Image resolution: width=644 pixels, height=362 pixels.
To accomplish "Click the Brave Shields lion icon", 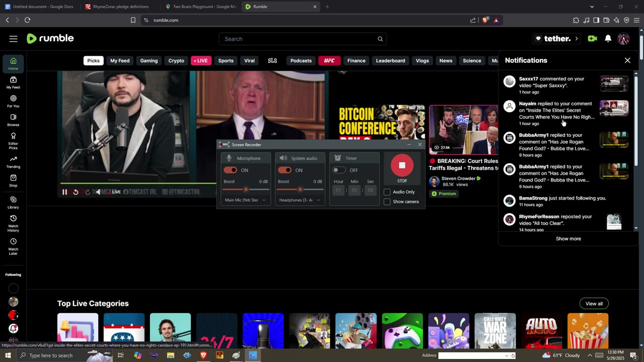I will [x=485, y=20].
